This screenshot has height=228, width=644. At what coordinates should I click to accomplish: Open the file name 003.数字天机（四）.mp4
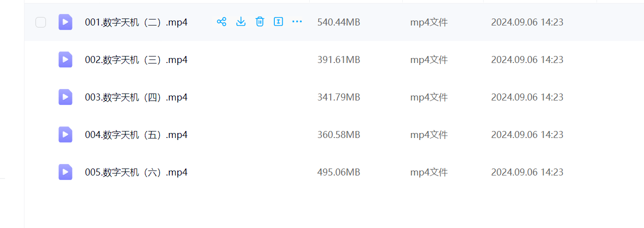136,97
